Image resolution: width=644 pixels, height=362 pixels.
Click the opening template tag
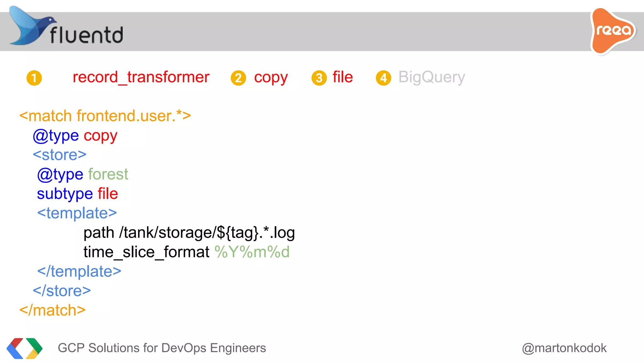[x=77, y=213]
